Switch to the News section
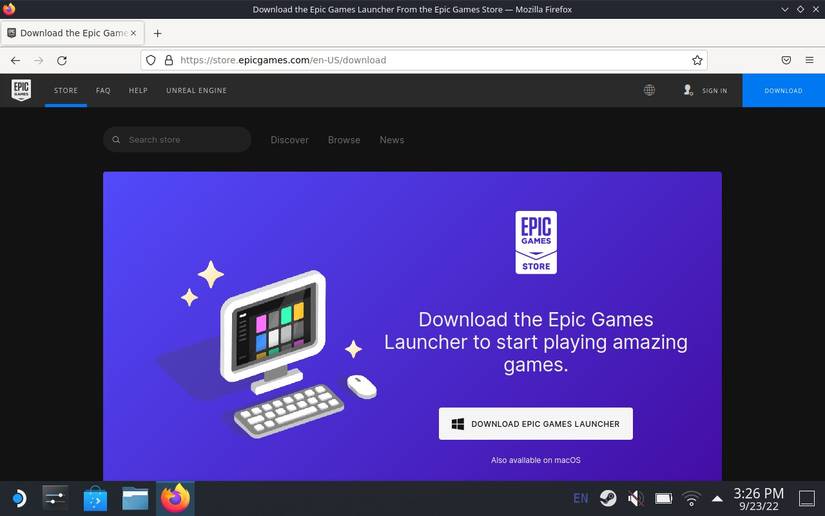 tap(392, 140)
